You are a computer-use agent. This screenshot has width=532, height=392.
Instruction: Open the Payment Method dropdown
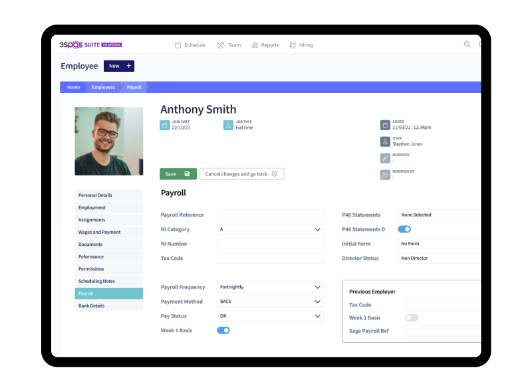270,302
